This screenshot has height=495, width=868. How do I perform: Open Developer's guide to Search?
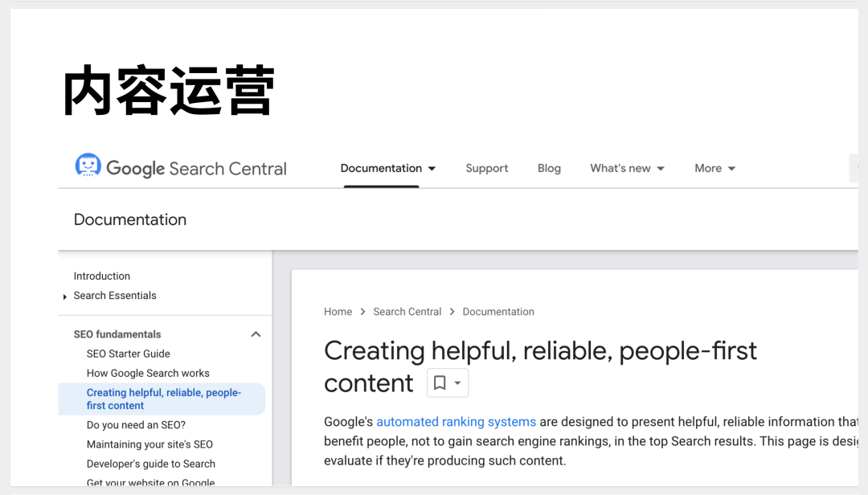[150, 464]
